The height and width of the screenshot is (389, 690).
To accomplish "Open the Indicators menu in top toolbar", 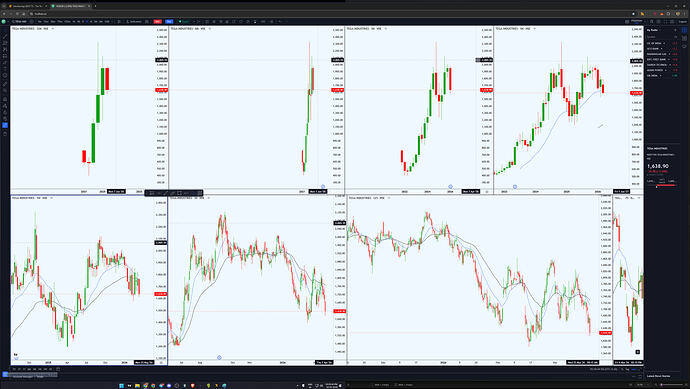I will (134, 21).
